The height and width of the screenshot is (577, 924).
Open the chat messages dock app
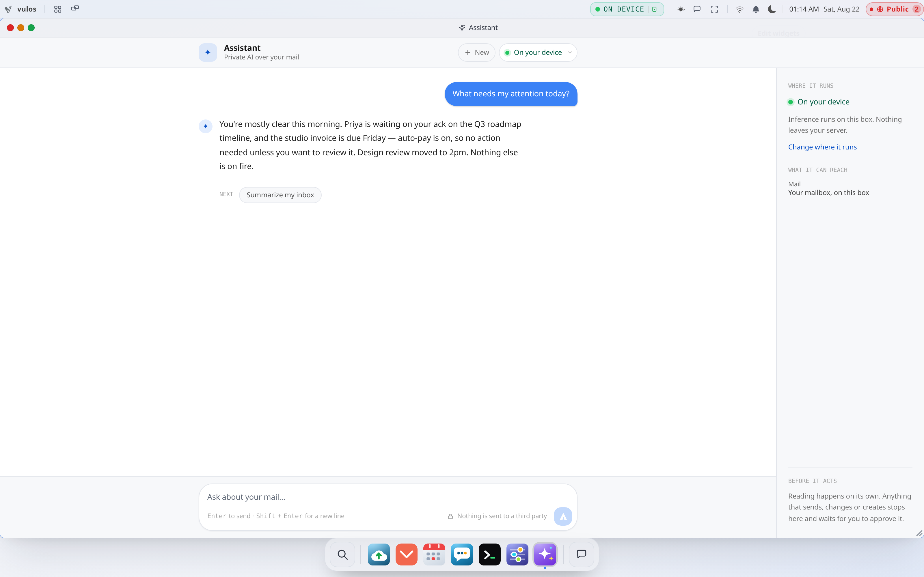coord(462,554)
